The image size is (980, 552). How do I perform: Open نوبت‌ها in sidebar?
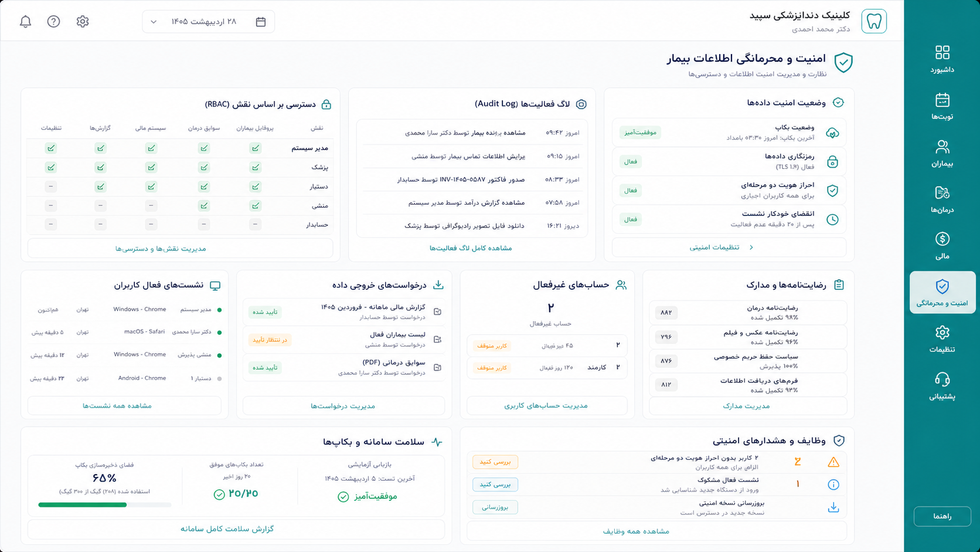[942, 106]
